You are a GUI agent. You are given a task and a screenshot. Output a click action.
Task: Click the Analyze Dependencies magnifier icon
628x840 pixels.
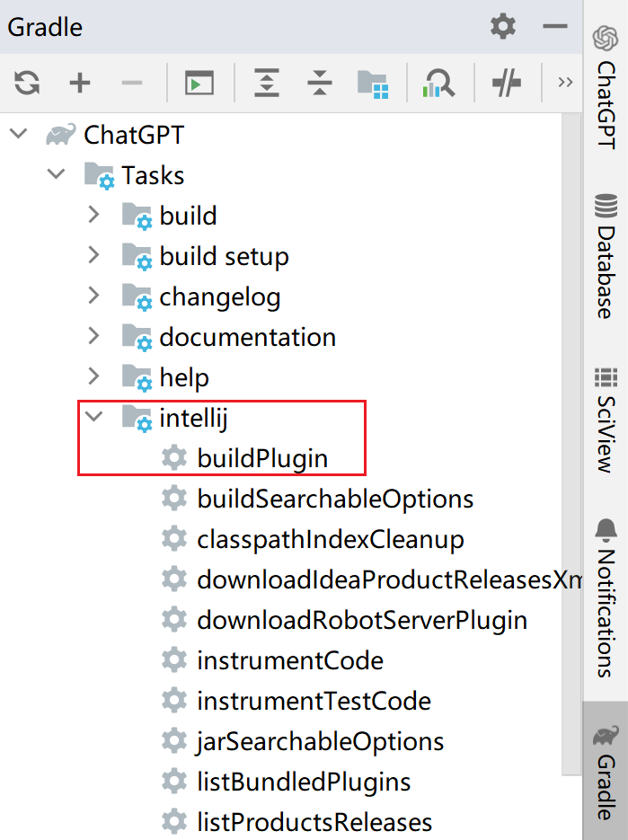(x=438, y=83)
